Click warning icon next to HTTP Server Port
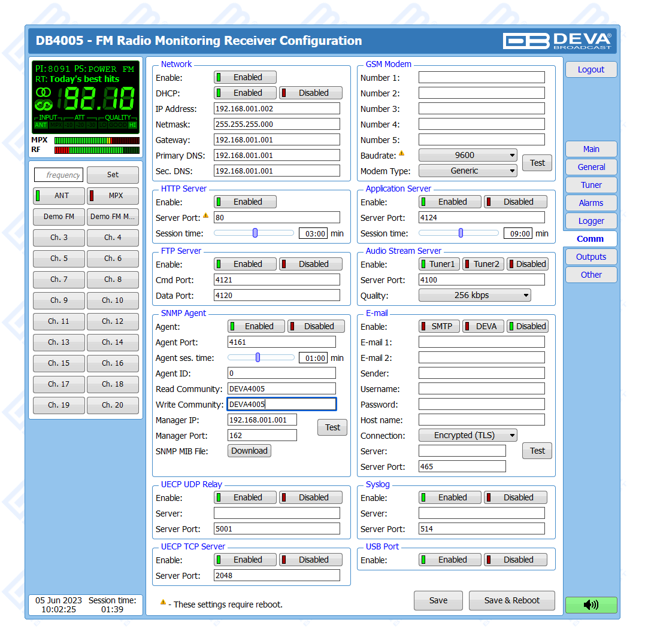This screenshot has width=645, height=644. (x=205, y=216)
